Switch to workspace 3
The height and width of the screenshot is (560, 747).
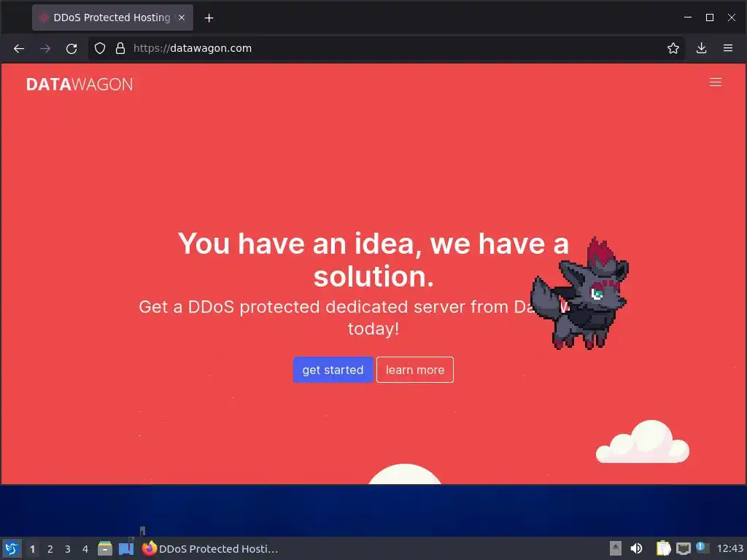[x=68, y=549]
